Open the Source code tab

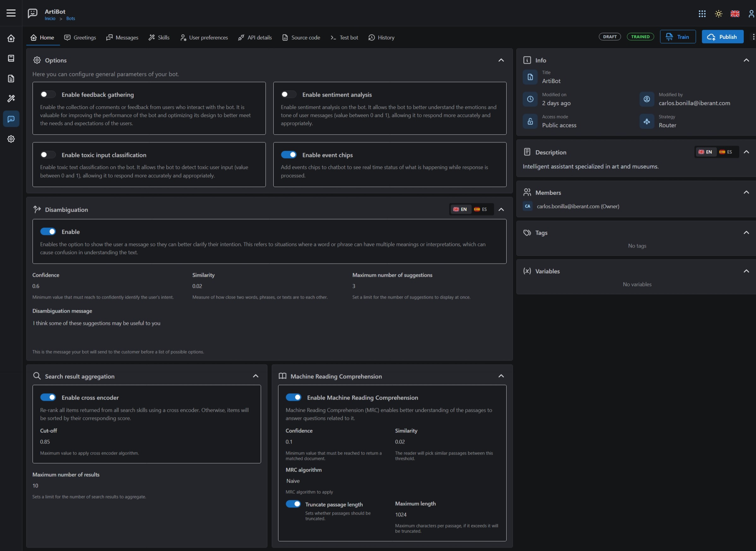[301, 37]
